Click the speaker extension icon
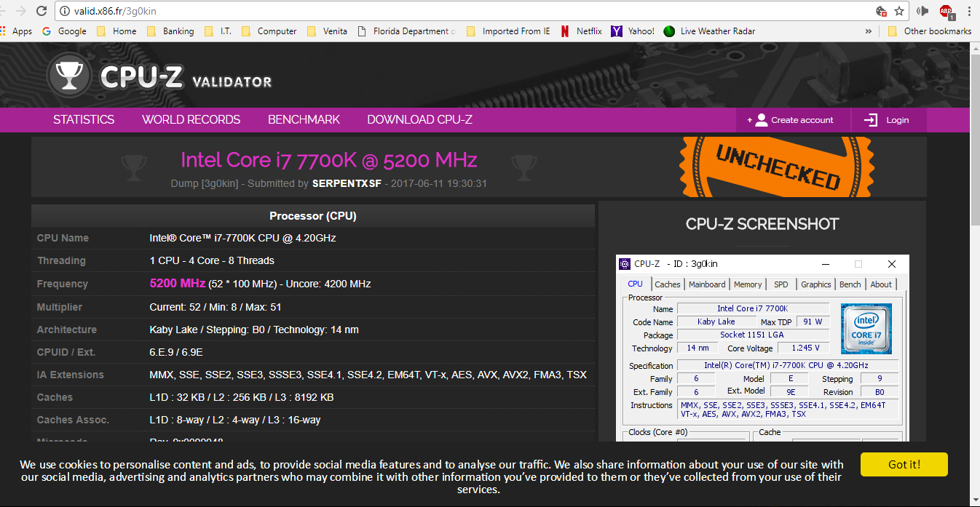The image size is (980, 507). click(x=922, y=11)
